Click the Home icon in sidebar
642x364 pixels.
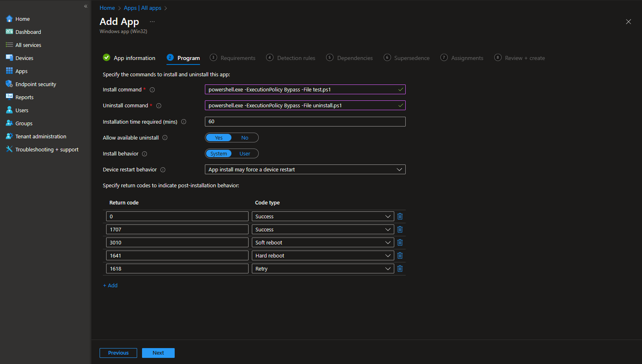coord(9,19)
